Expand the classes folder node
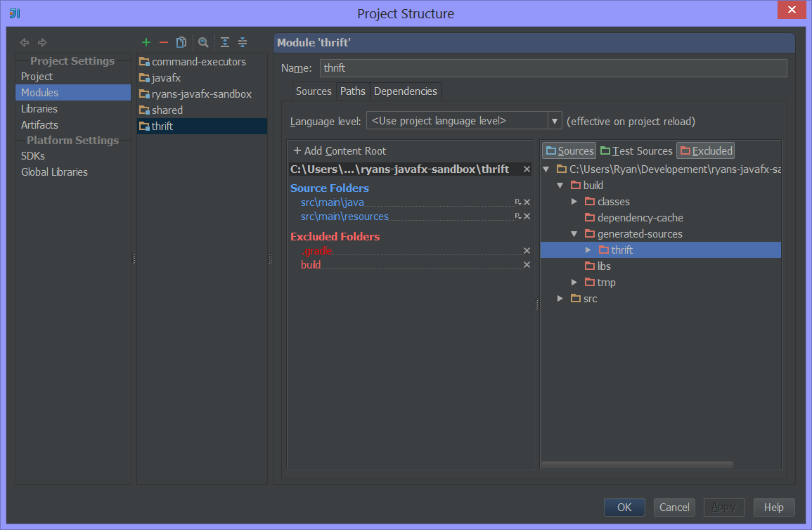 [x=574, y=201]
